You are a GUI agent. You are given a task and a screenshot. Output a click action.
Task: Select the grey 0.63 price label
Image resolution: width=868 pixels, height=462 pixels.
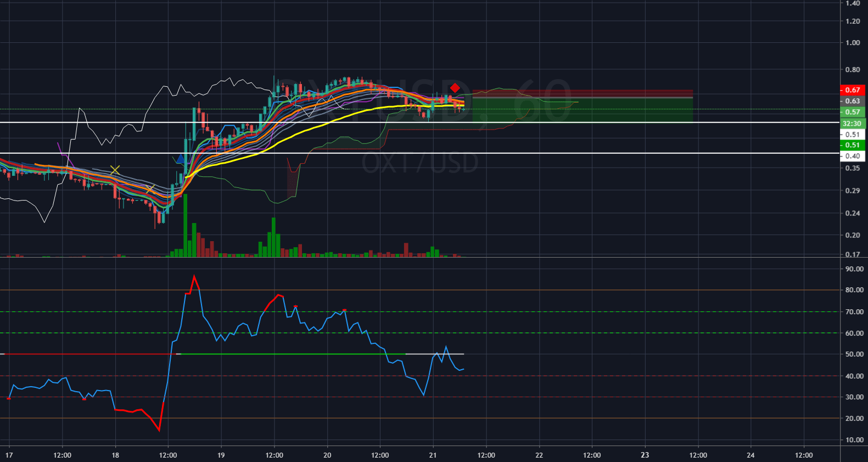click(x=852, y=101)
